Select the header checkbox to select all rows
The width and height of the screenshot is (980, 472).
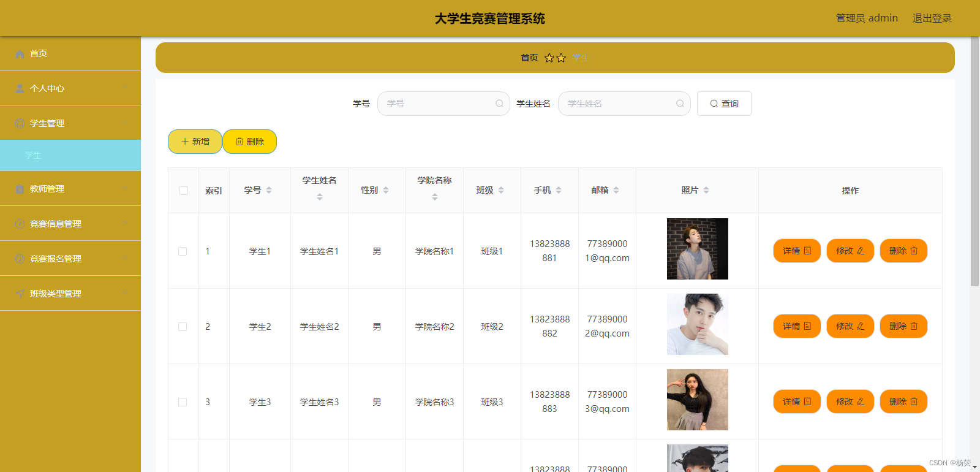point(184,191)
